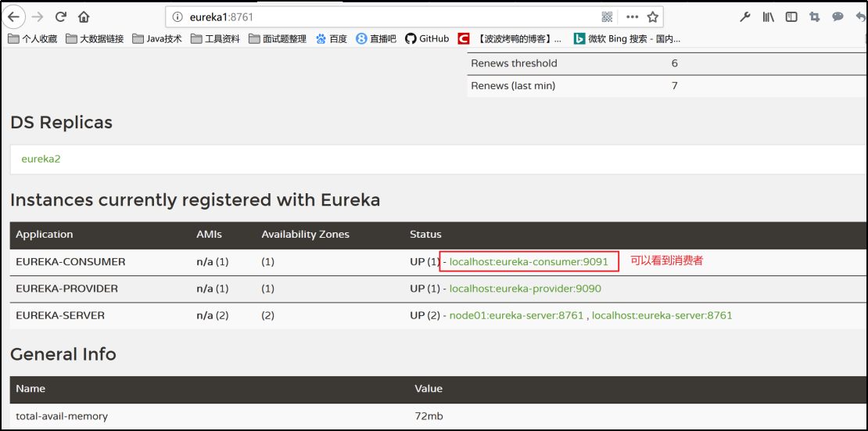This screenshot has height=431, width=868.
Task: Open the library icon in toolbar
Action: 769,17
